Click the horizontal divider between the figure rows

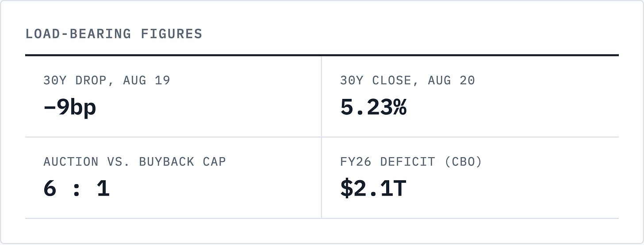322,137
